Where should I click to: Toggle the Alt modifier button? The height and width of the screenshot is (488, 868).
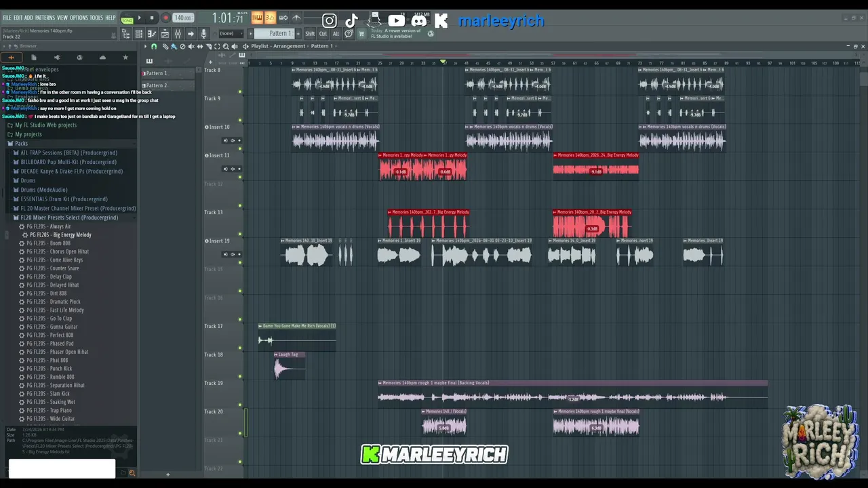point(336,33)
